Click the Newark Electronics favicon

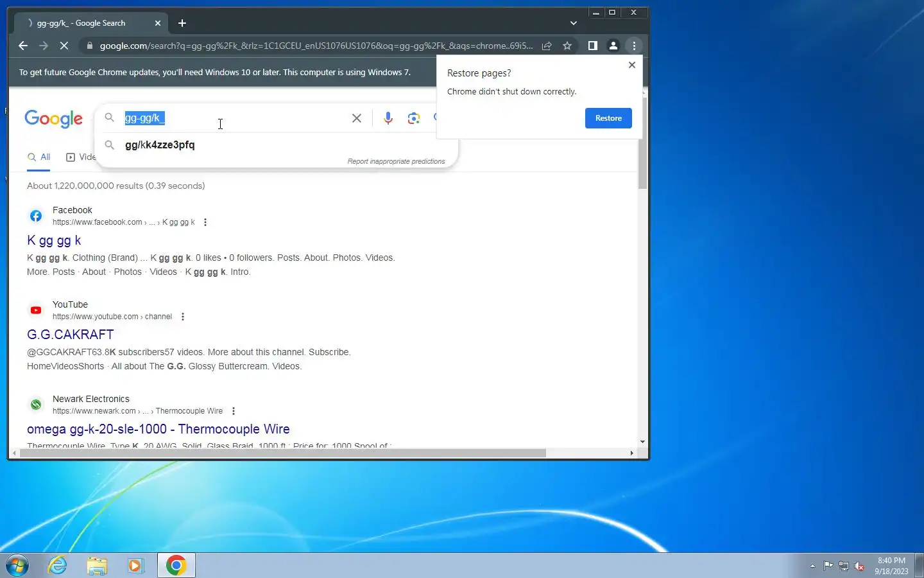pos(36,405)
